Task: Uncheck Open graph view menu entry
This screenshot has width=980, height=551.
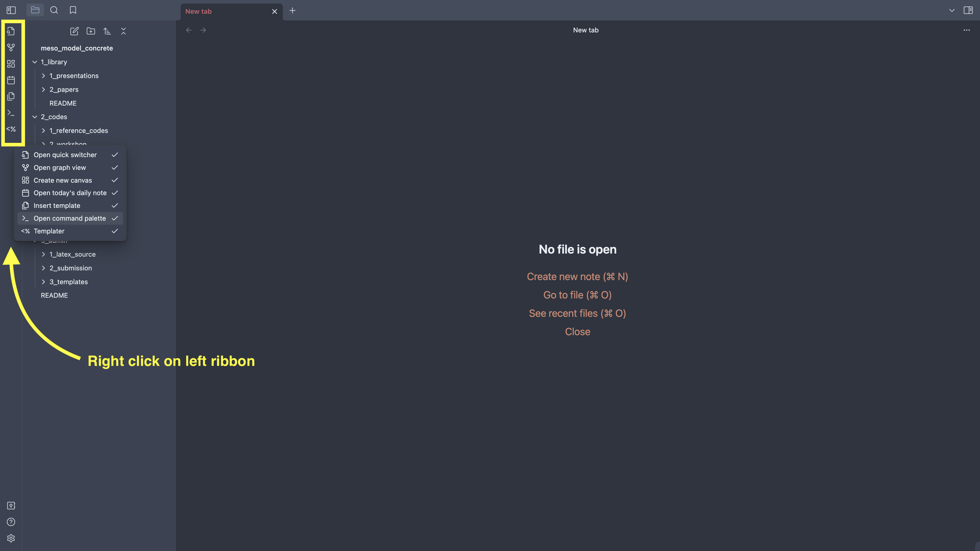Action: pyautogui.click(x=70, y=168)
